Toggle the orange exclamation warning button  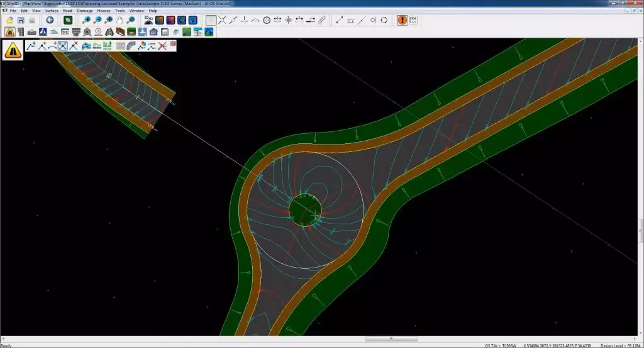coord(402,20)
